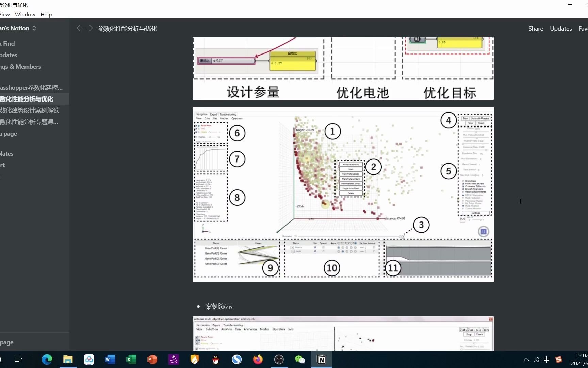
Task: Click the 案例演示 bullet text
Action: point(218,306)
